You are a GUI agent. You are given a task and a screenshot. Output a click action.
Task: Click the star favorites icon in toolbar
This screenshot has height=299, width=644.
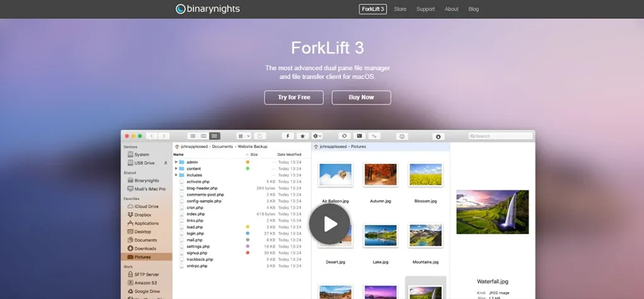tap(303, 136)
